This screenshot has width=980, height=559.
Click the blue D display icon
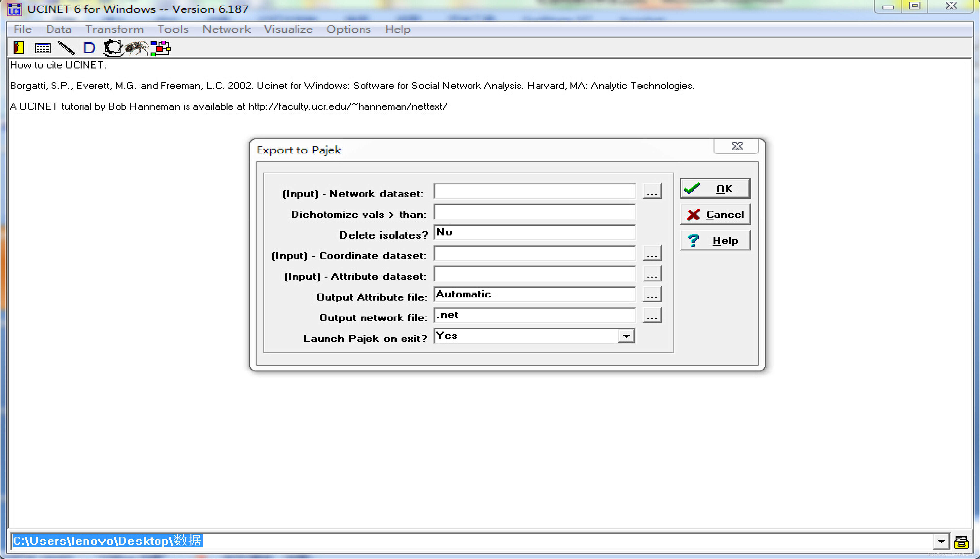[89, 48]
